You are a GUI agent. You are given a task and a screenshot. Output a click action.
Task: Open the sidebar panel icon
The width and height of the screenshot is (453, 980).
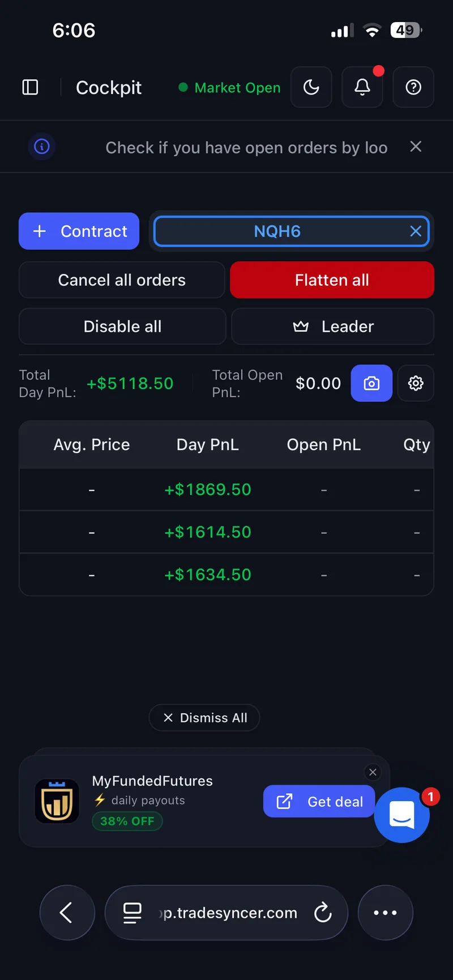pyautogui.click(x=30, y=87)
